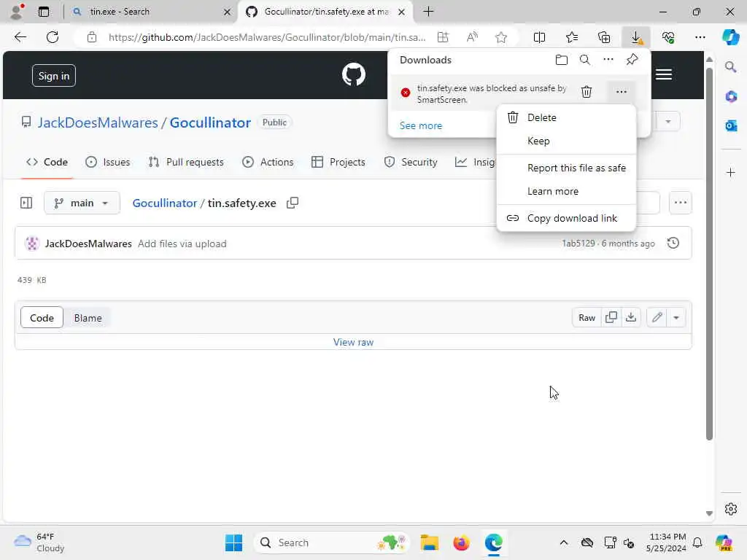Click commit author JackDoesMalwares

point(88,244)
